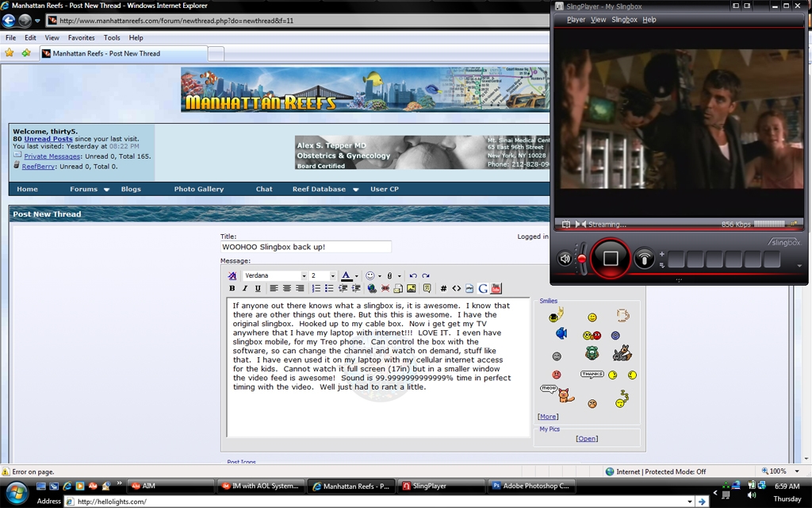This screenshot has height=508, width=812.
Task: Open the font family dropdown (Verdana)
Action: [304, 275]
